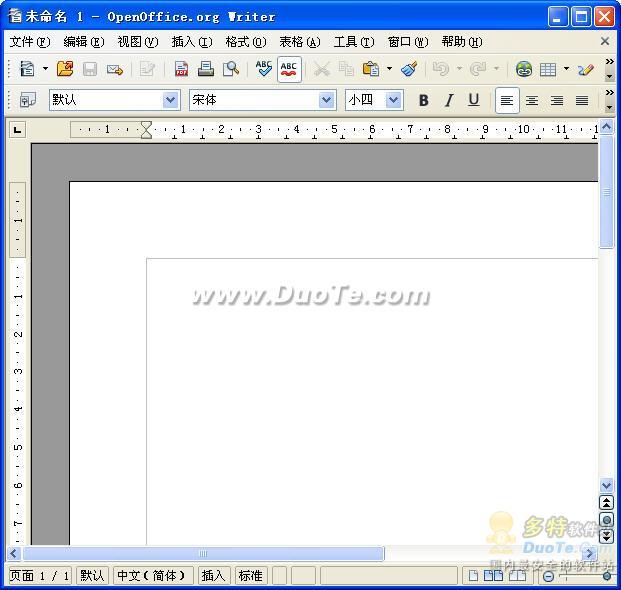Click the tab stop type selector on ruler

click(x=17, y=130)
